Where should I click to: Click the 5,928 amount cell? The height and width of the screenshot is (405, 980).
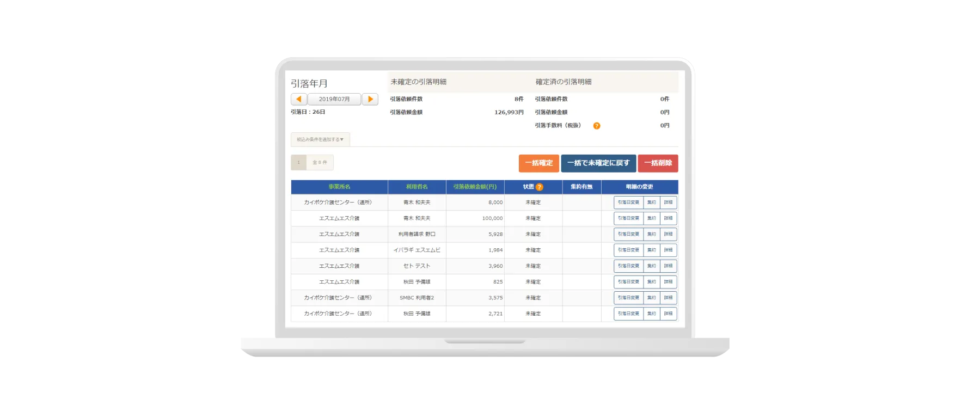click(475, 234)
